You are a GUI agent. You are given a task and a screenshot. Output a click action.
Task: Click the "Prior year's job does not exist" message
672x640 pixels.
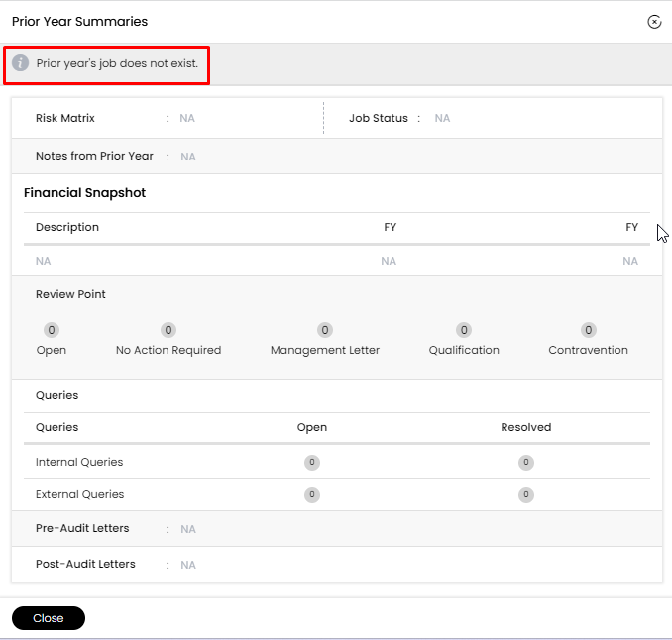click(x=117, y=63)
